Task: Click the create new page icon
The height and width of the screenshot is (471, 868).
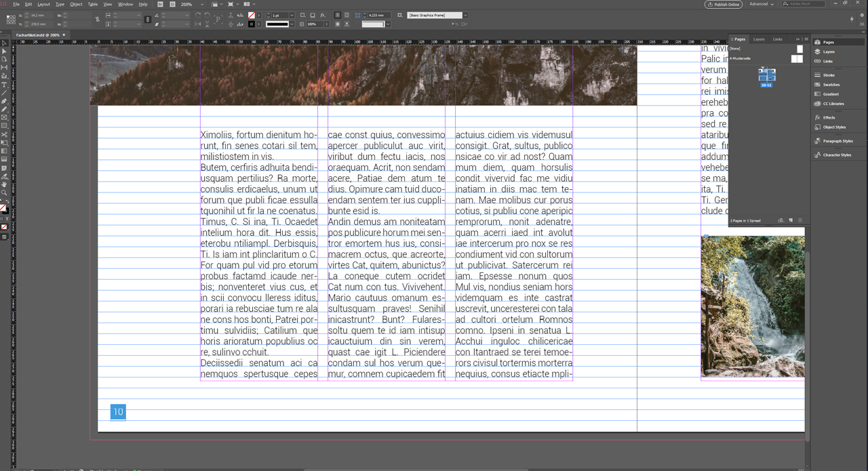Action: 791,220
